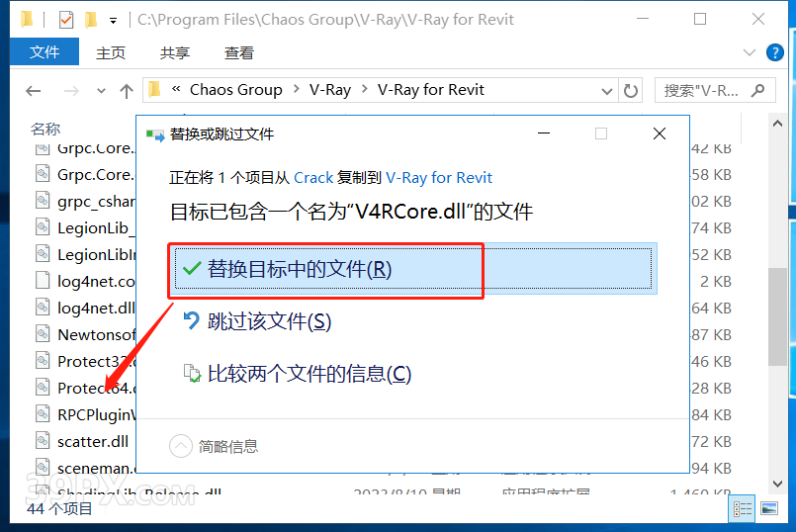Image resolution: width=796 pixels, height=532 pixels.
Task: Skip this file option
Action: pos(257,321)
